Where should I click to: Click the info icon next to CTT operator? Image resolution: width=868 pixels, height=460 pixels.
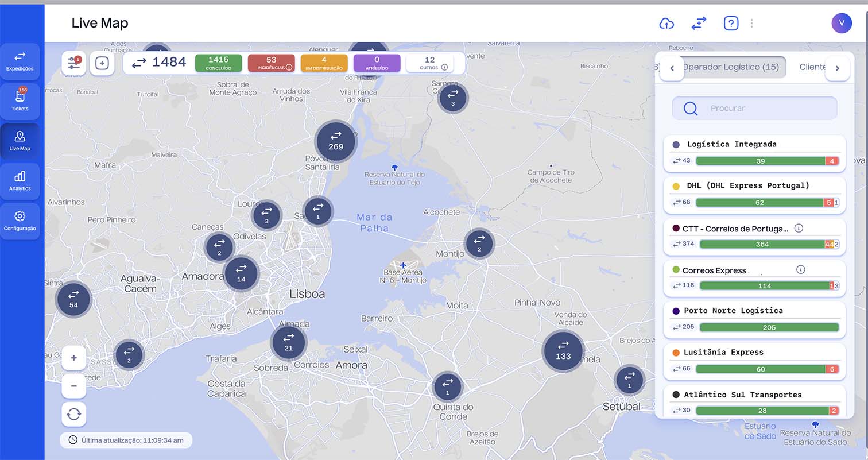tap(799, 228)
